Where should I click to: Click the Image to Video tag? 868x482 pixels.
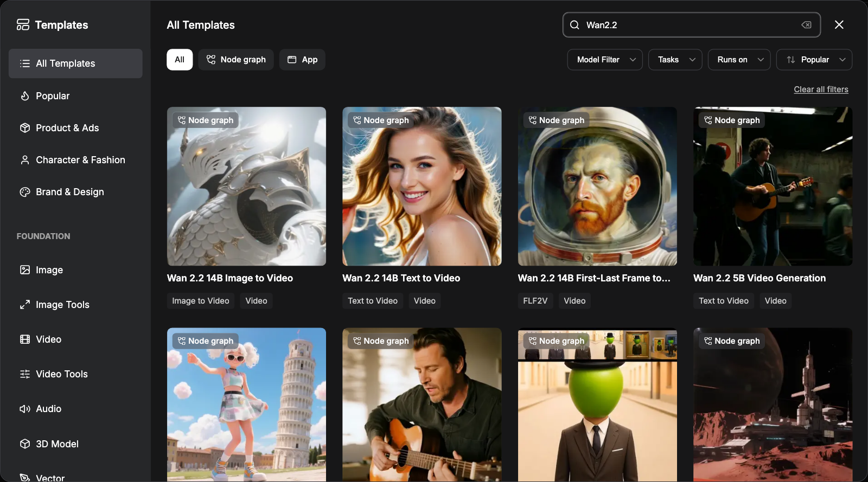[x=201, y=301]
